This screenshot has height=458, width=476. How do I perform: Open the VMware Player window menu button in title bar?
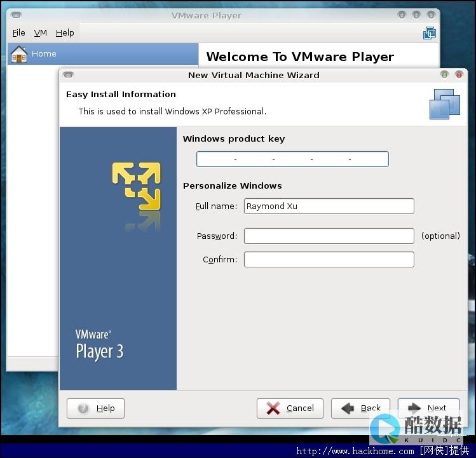point(16,15)
